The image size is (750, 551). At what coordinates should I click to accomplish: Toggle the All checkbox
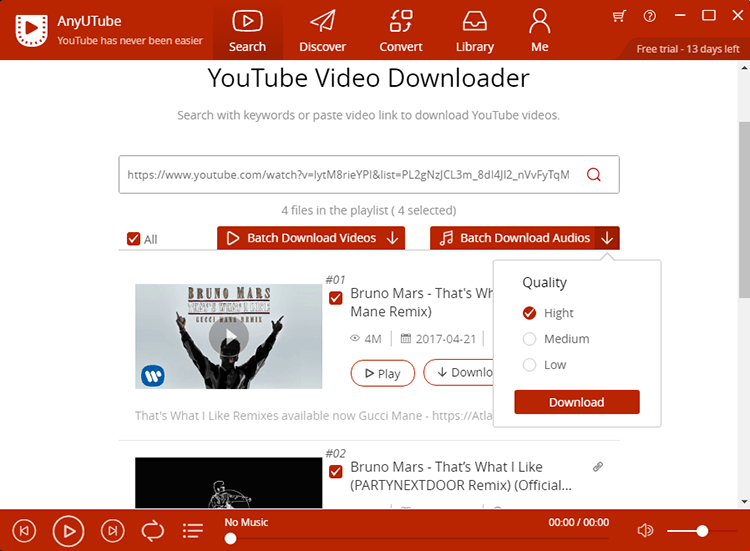tap(133, 239)
